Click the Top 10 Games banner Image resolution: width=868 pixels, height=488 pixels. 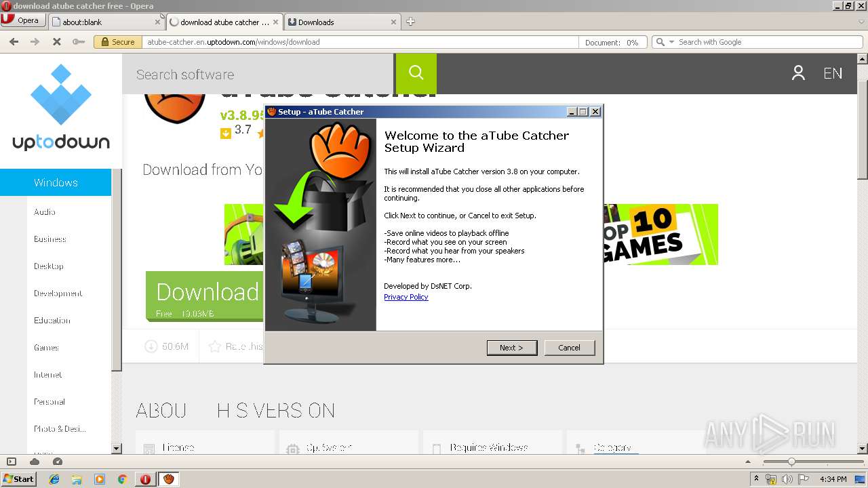click(x=660, y=235)
